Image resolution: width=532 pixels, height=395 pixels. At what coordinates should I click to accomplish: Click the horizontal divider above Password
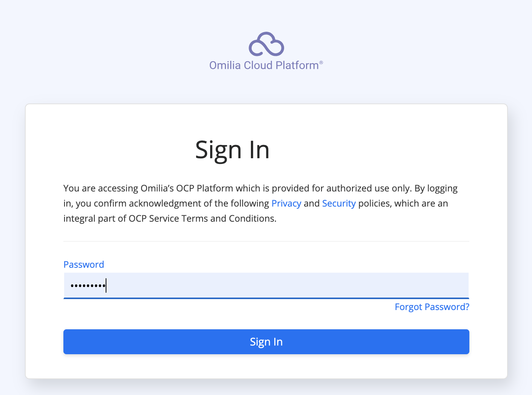click(x=266, y=241)
